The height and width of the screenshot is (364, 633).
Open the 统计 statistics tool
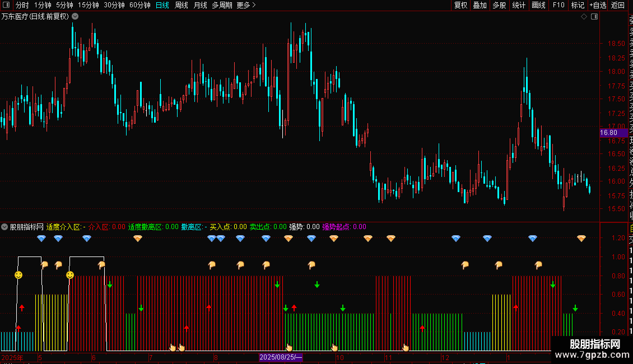click(x=519, y=5)
